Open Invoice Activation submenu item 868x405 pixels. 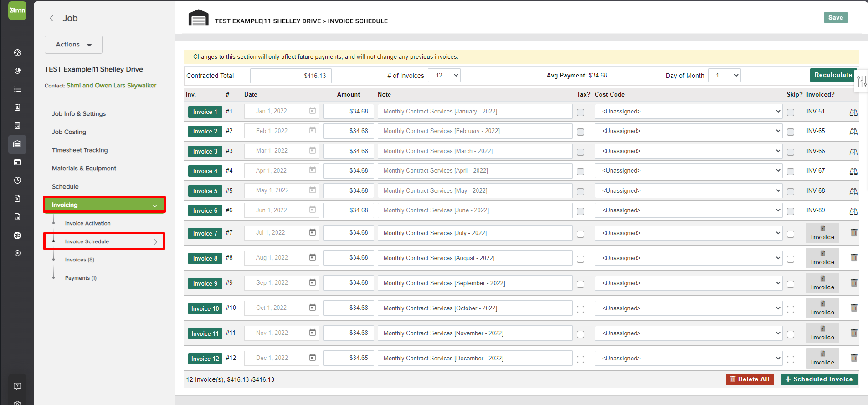point(87,223)
